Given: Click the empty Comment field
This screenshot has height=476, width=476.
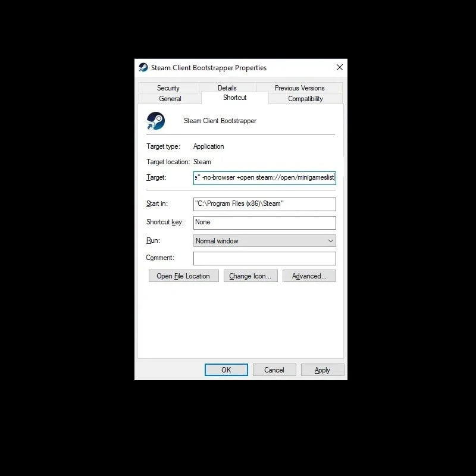Looking at the screenshot, I should point(264,258).
